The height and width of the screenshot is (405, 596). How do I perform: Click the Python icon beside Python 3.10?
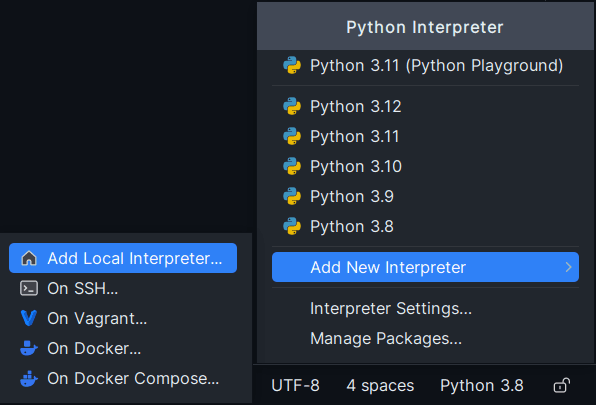point(292,166)
